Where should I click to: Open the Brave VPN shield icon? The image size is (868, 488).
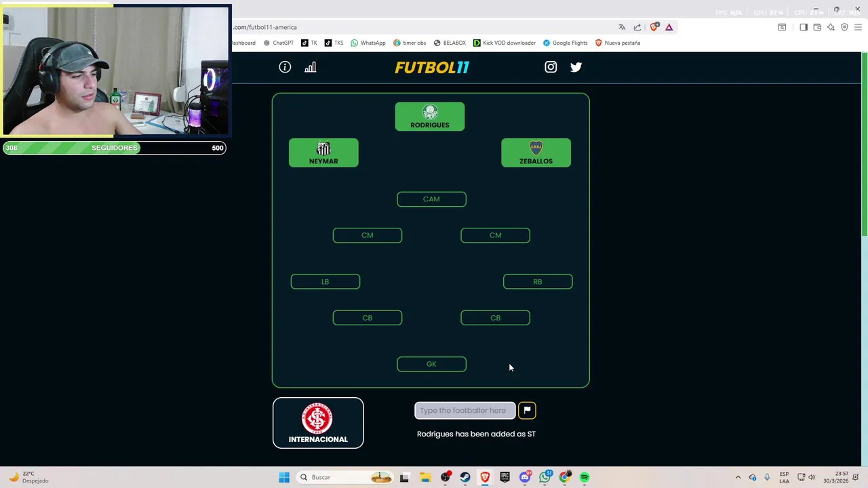844,27
